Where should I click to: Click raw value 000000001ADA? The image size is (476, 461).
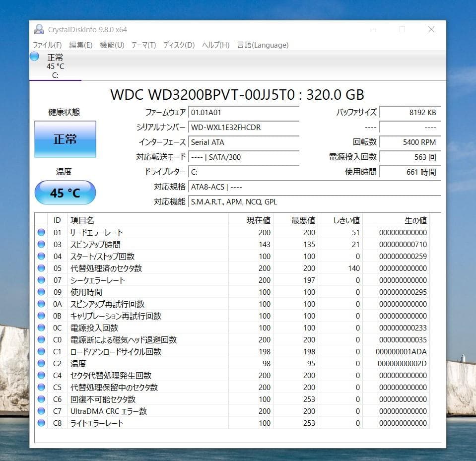(401, 351)
